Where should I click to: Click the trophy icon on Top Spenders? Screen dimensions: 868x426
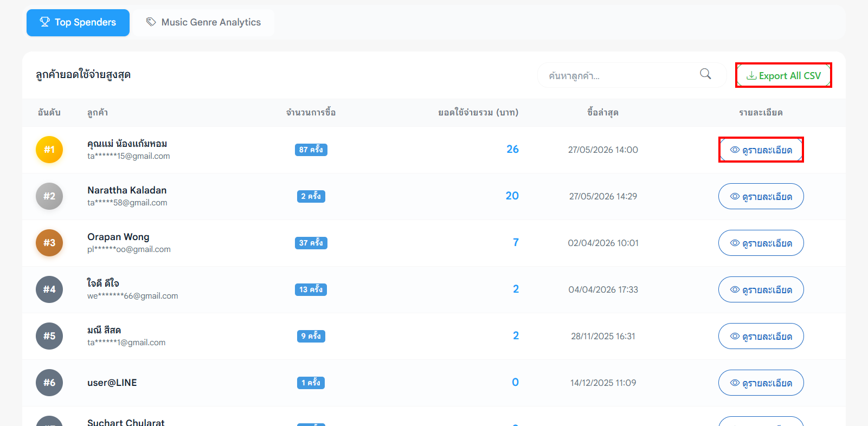tap(45, 22)
